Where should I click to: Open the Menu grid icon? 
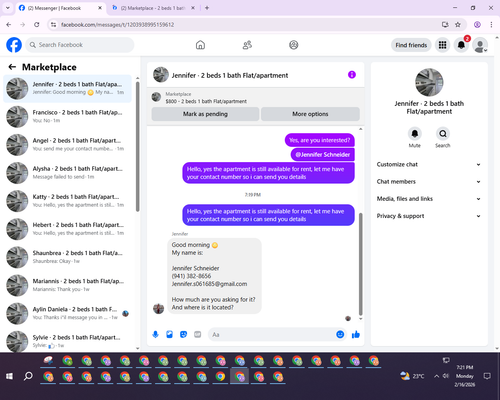pyautogui.click(x=442, y=45)
